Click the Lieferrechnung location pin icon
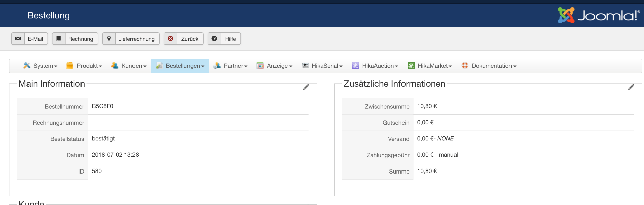Image resolution: width=644 pixels, height=205 pixels. 109,39
